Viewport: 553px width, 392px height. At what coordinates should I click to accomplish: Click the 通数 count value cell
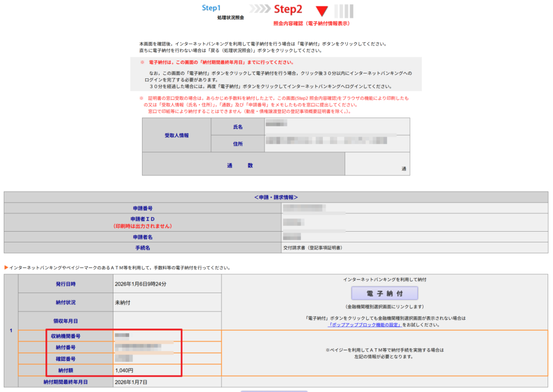tap(377, 164)
